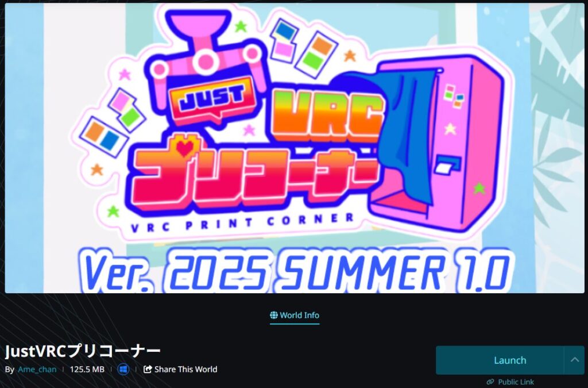Click the share arrow icon

tap(148, 369)
